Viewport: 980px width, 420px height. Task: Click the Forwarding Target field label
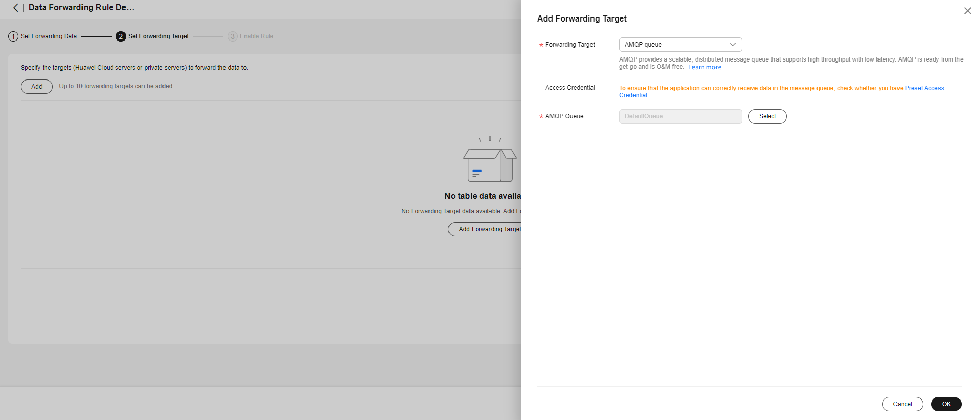point(570,45)
